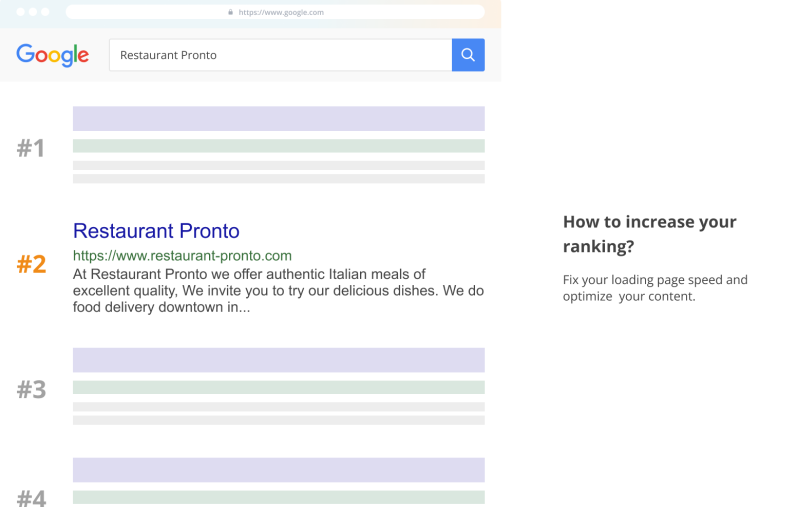
Task: Click the blue magnifier search button
Action: (x=468, y=55)
